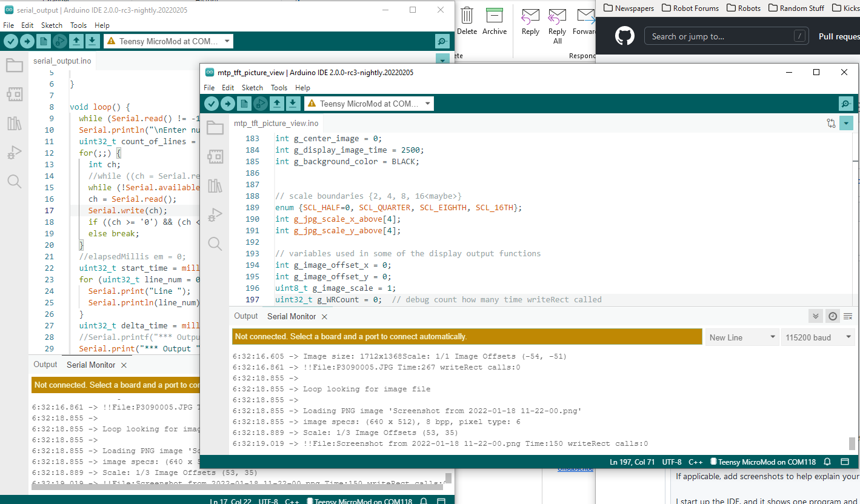Click Teensy MicroMod on COM118 in mtp_tft_picture_view status bar
Viewport: 860px width, 504px height.
pyautogui.click(x=763, y=462)
